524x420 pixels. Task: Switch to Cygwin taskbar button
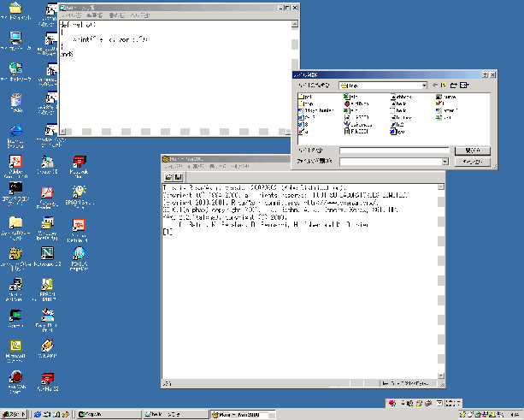tap(109, 415)
